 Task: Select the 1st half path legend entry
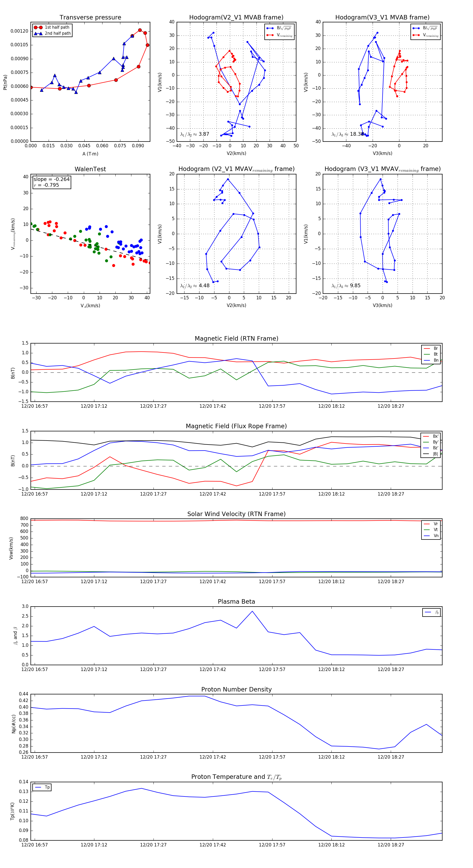(x=52, y=27)
